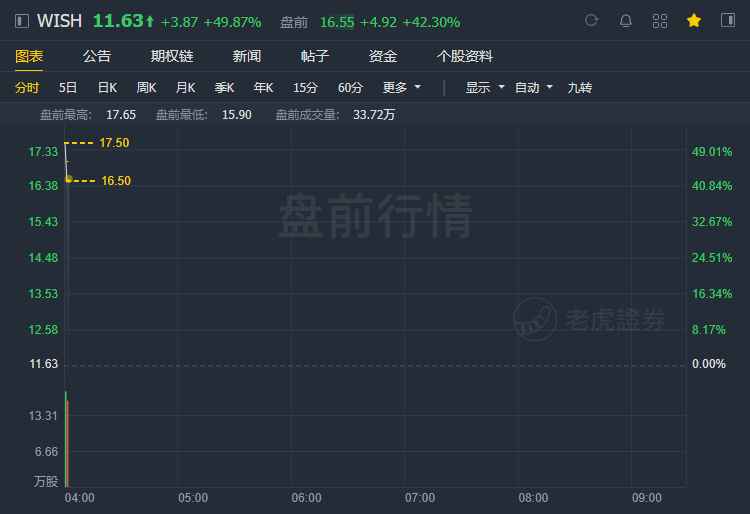Select the 15分 chart period

coord(305,87)
